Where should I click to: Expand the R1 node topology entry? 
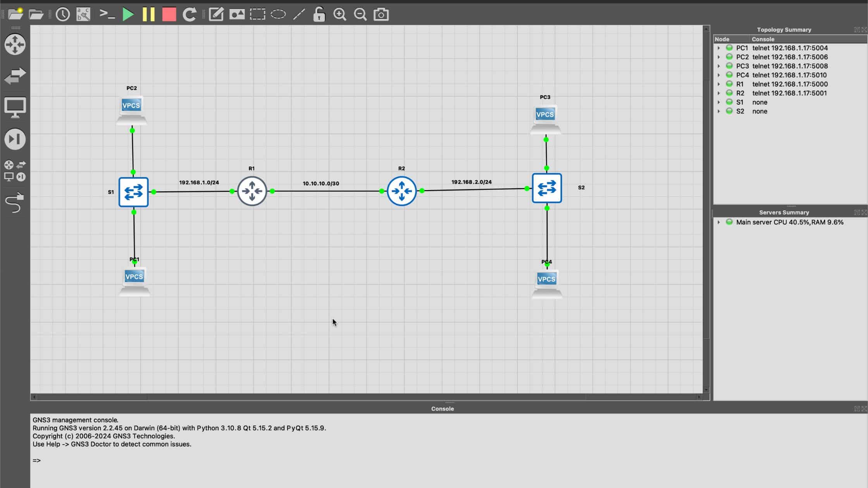coord(719,84)
